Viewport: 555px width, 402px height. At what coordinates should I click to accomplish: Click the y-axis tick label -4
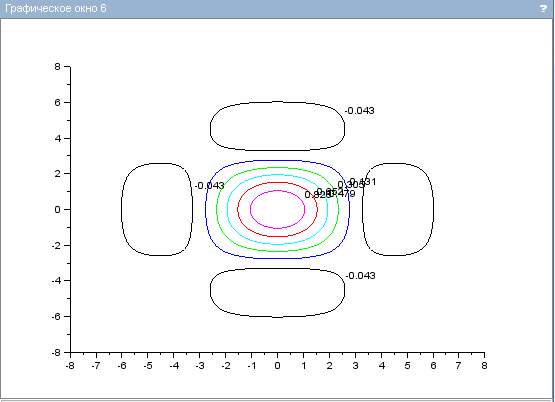pyautogui.click(x=56, y=281)
